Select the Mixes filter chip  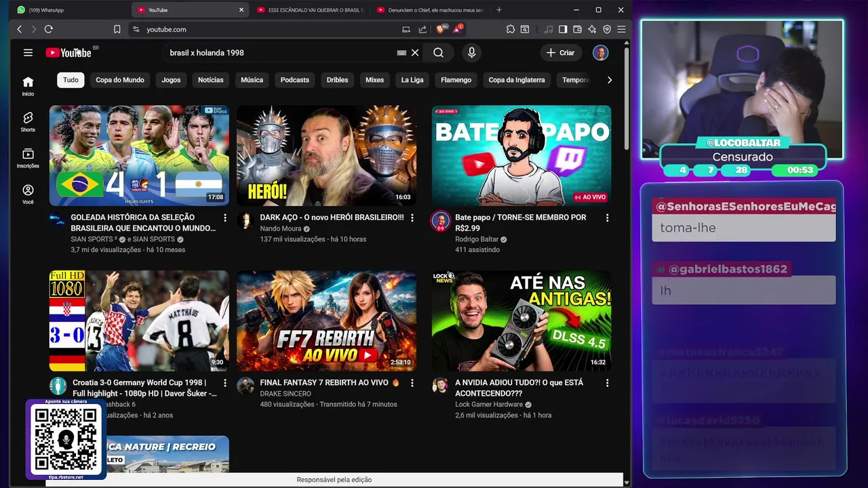[374, 80]
